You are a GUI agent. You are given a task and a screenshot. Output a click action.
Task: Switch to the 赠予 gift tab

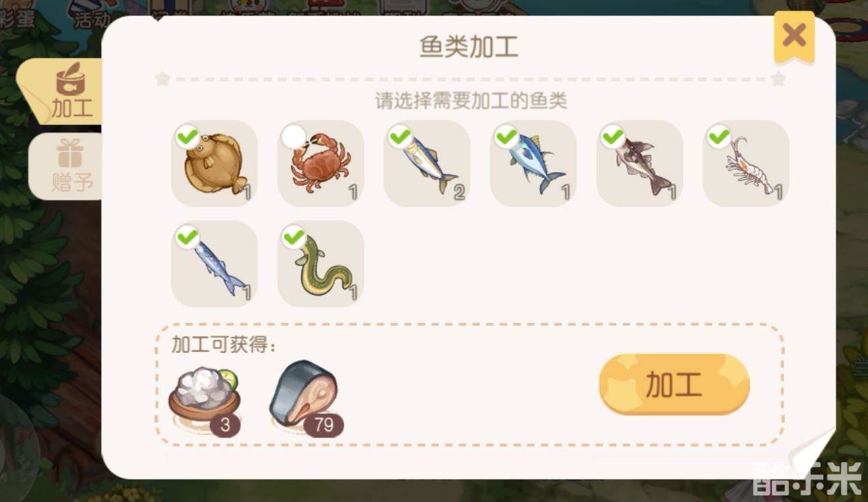point(67,166)
